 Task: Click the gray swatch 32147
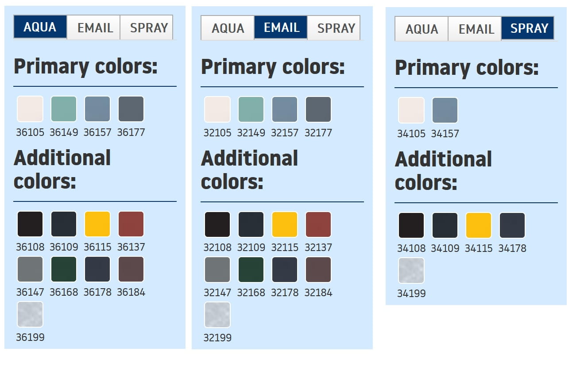217,270
